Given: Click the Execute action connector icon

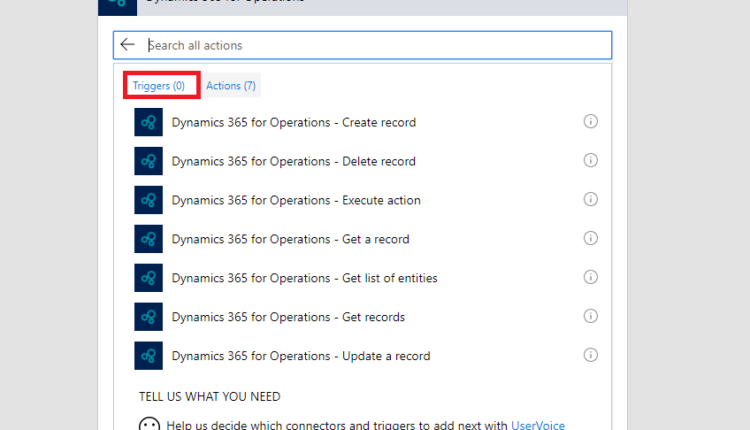Looking at the screenshot, I should (148, 200).
